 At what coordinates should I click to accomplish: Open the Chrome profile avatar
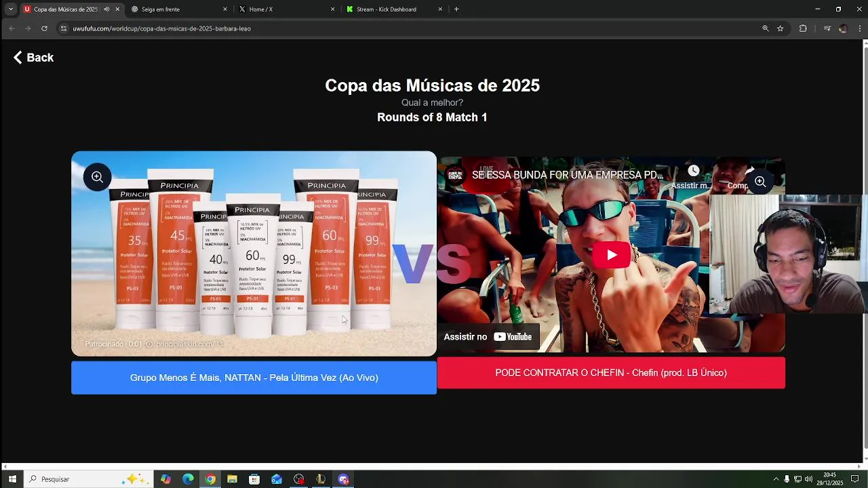click(x=843, y=28)
